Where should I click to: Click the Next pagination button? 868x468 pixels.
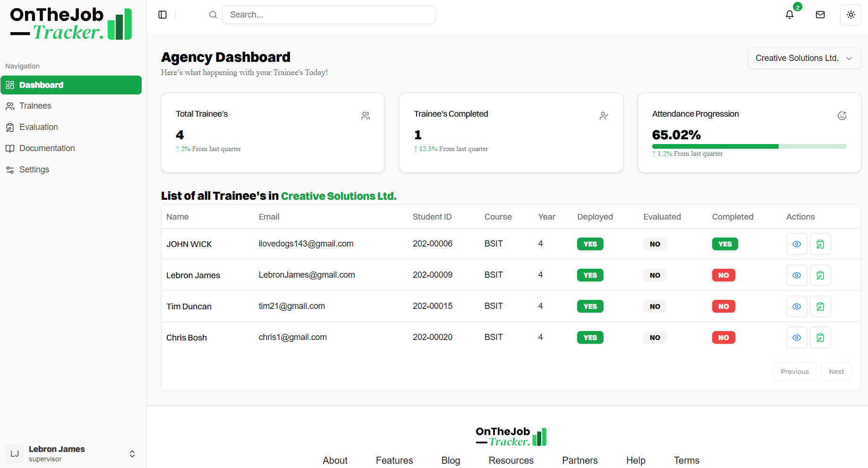836,372
